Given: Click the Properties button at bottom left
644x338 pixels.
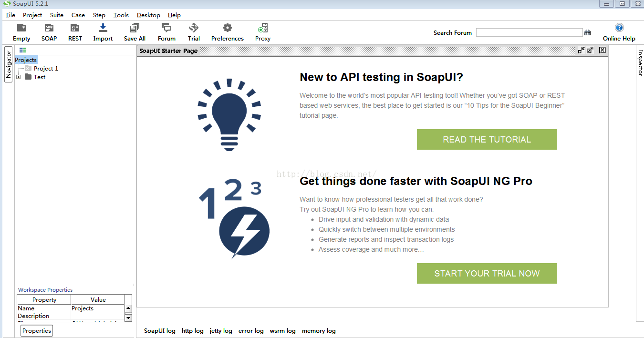Looking at the screenshot, I should click(x=37, y=330).
